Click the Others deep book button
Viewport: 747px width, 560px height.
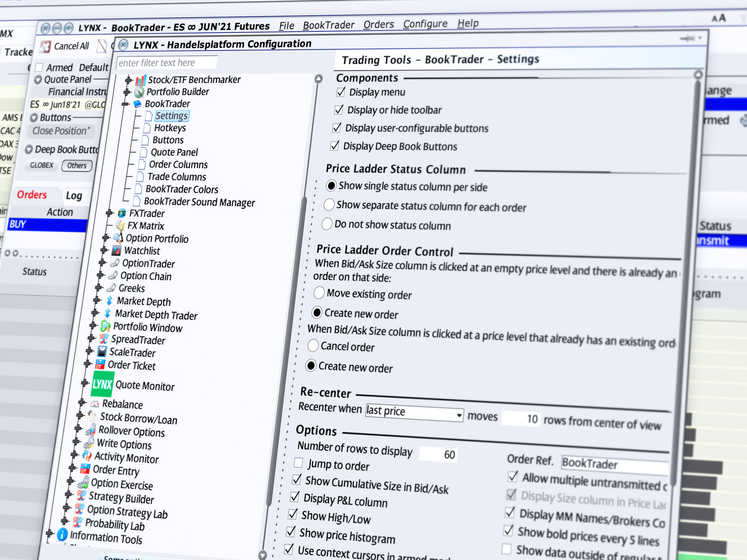tap(77, 165)
